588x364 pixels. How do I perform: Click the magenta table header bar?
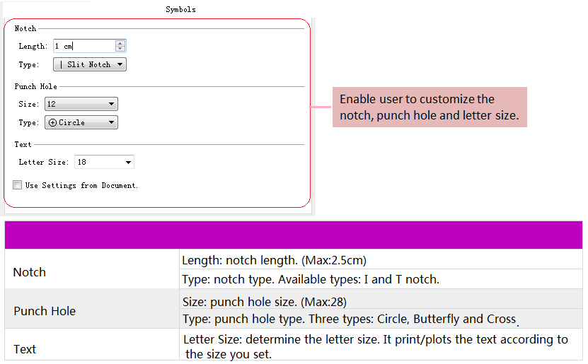tap(293, 235)
